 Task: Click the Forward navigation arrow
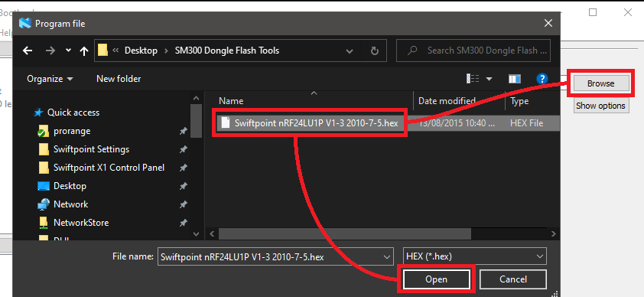point(50,51)
